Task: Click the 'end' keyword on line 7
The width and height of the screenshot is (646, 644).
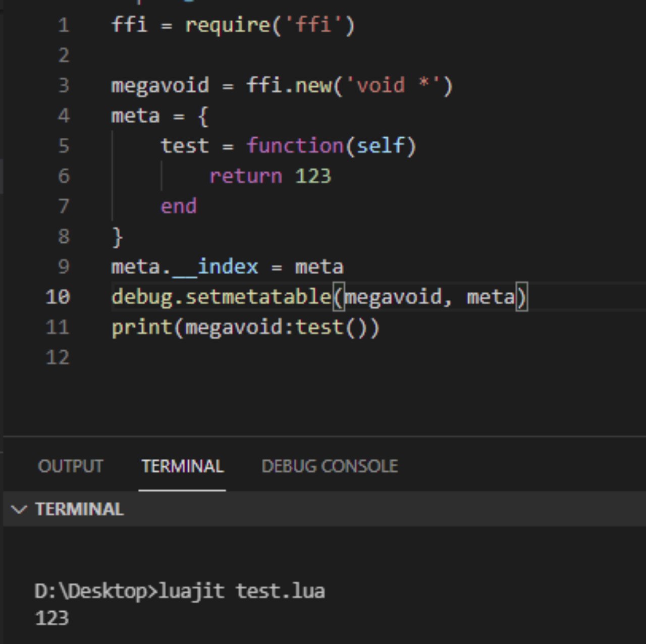Action: (x=179, y=206)
